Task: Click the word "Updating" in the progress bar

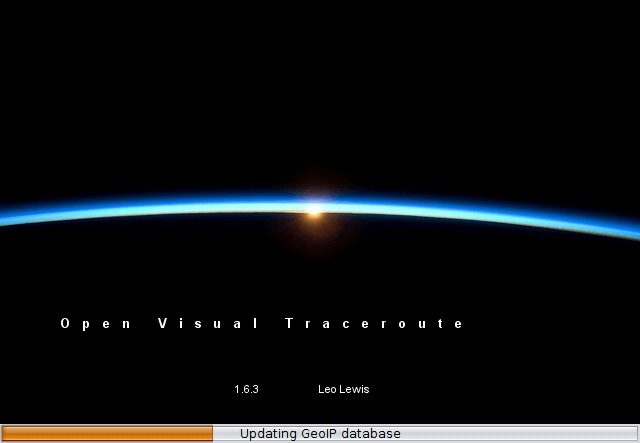Action: click(268, 433)
